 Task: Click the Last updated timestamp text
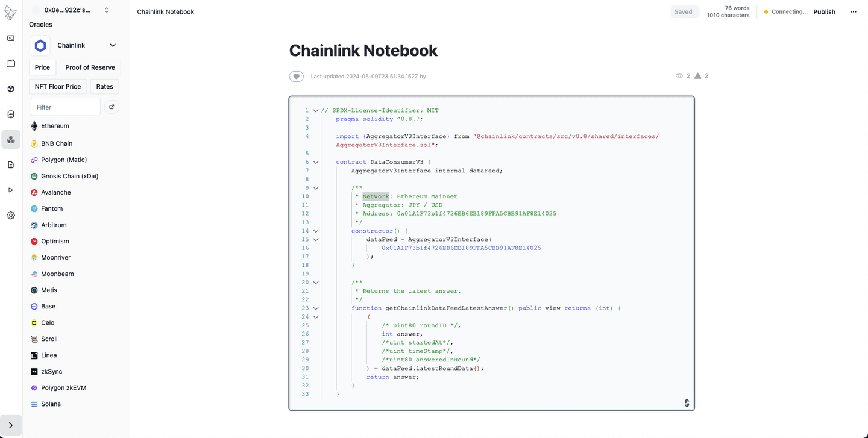tap(368, 77)
